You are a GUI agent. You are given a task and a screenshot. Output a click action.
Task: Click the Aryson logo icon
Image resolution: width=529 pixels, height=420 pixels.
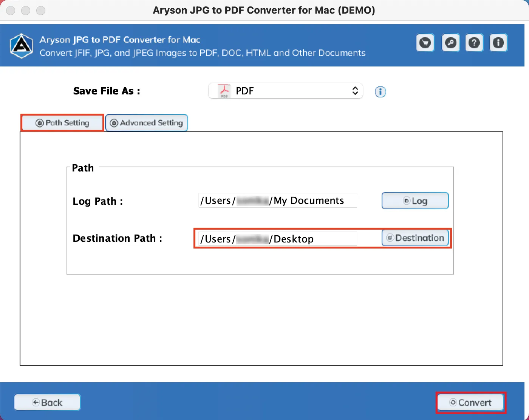[x=22, y=46]
